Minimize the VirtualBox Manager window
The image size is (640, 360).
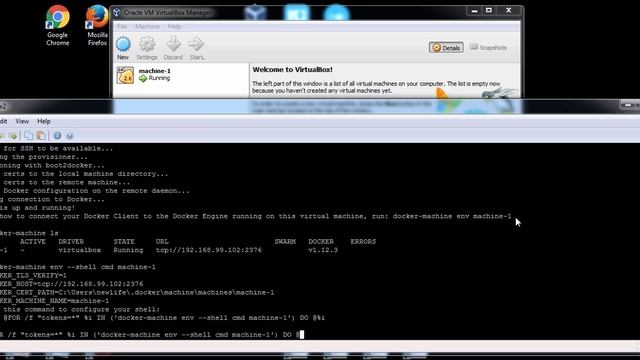point(474,11)
